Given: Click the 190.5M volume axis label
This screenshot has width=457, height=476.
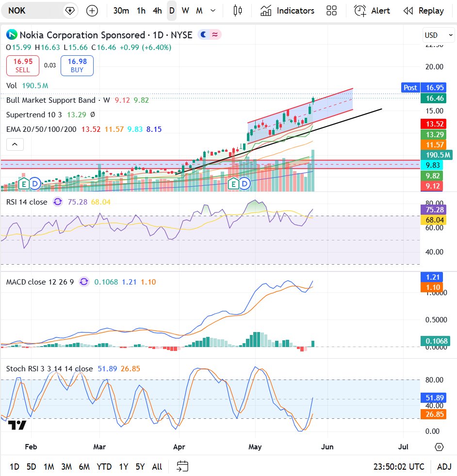Looking at the screenshot, I should pyautogui.click(x=436, y=155).
